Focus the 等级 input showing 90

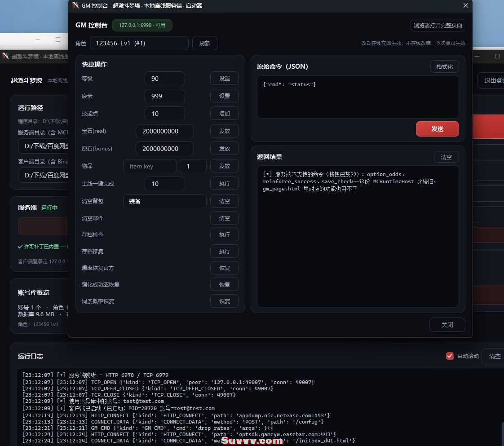pyautogui.click(x=164, y=79)
